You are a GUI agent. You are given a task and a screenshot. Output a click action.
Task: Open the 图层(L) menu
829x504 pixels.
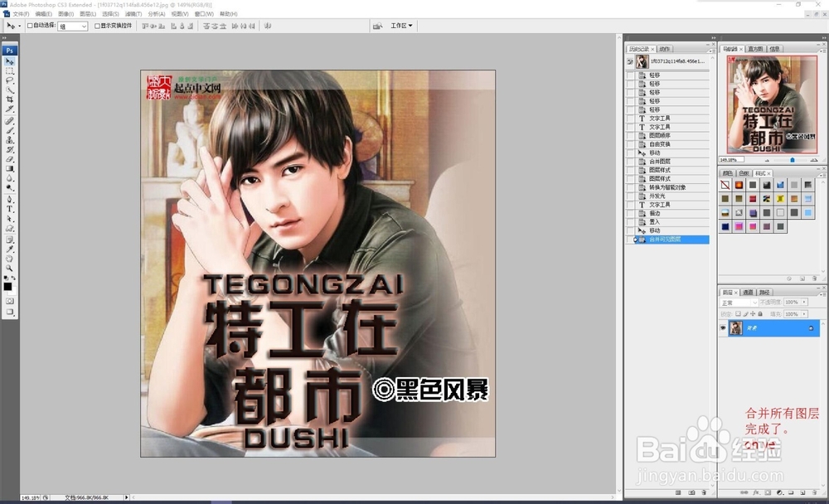pos(88,14)
